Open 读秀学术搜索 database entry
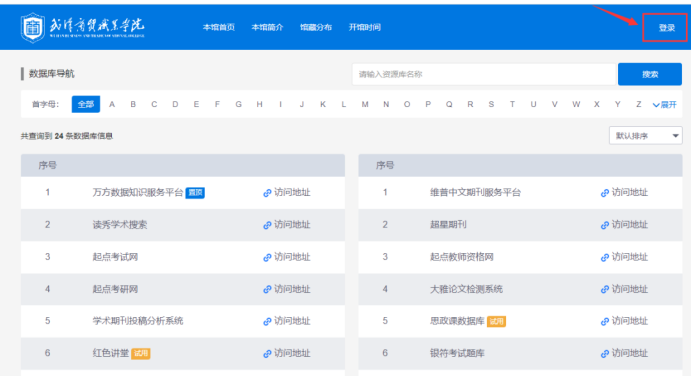 tap(120, 225)
